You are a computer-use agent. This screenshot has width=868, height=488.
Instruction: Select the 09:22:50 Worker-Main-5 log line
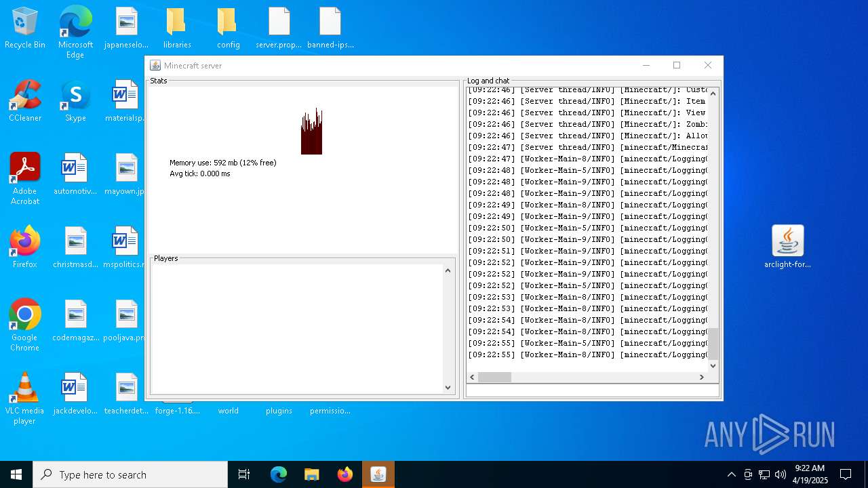pos(588,228)
